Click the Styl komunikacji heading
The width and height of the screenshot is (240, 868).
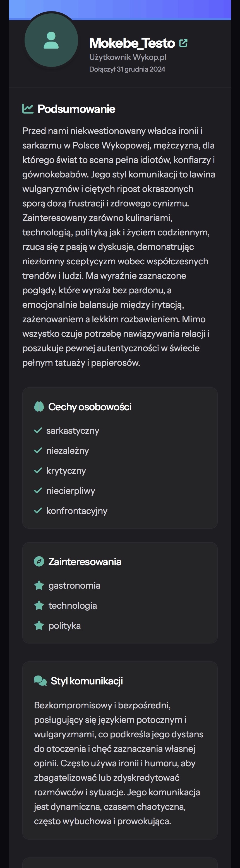87,681
